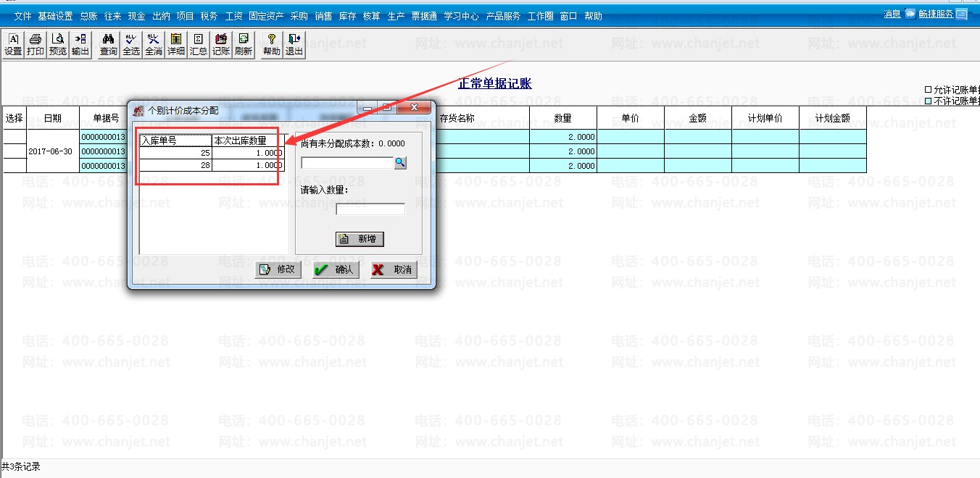980x478 pixels.
Task: Open the 生产 menu
Action: [x=396, y=16]
